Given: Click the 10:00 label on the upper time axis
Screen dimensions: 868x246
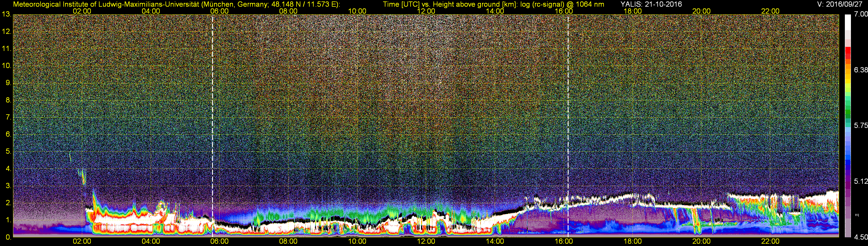Looking at the screenshot, I should pyautogui.click(x=357, y=11).
